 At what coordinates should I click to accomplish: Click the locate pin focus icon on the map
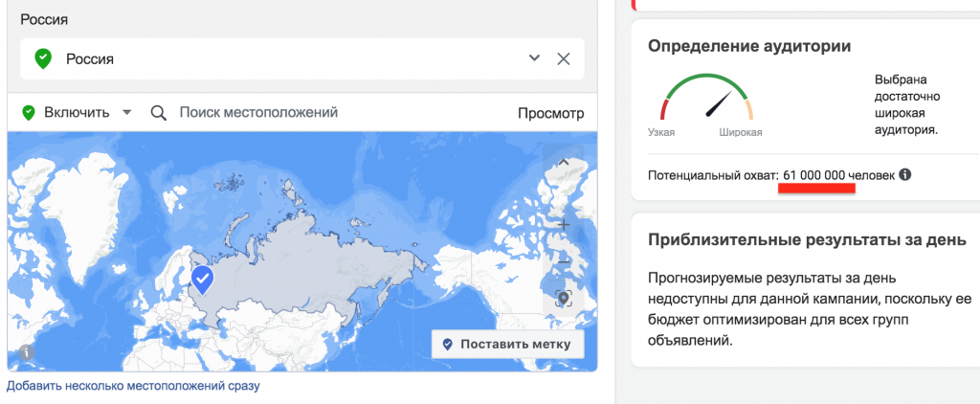click(x=564, y=300)
